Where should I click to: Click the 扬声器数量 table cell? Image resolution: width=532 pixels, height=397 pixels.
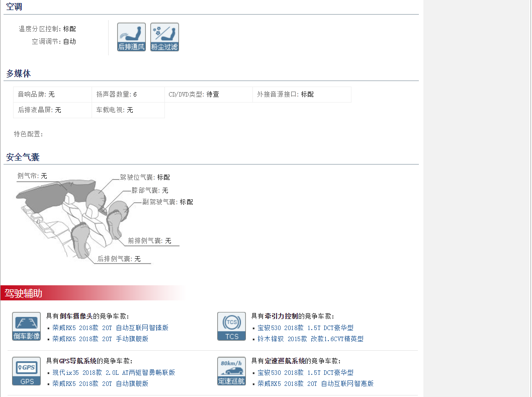click(128, 94)
